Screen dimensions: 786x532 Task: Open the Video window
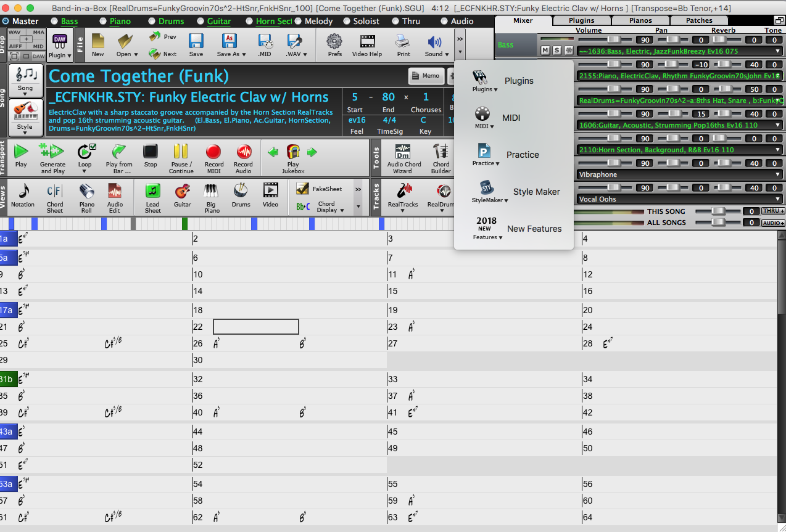tap(270, 195)
